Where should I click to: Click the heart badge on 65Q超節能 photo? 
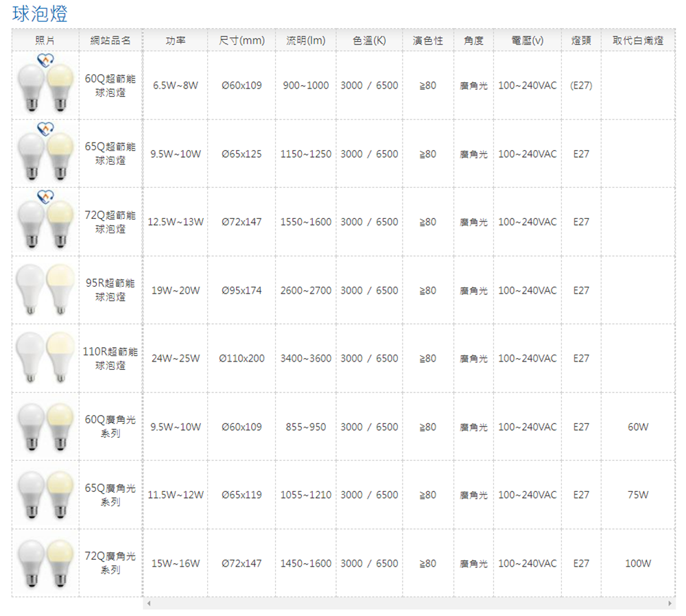45,128
